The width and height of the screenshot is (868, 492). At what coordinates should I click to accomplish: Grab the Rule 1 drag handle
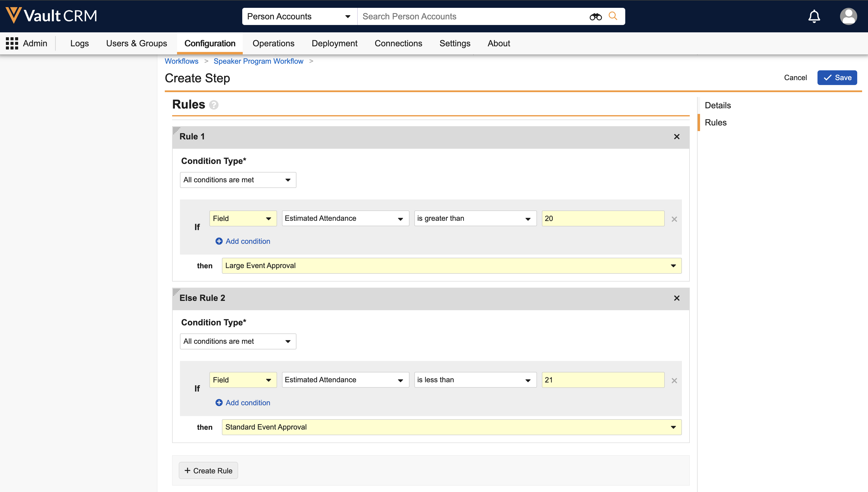(176, 130)
